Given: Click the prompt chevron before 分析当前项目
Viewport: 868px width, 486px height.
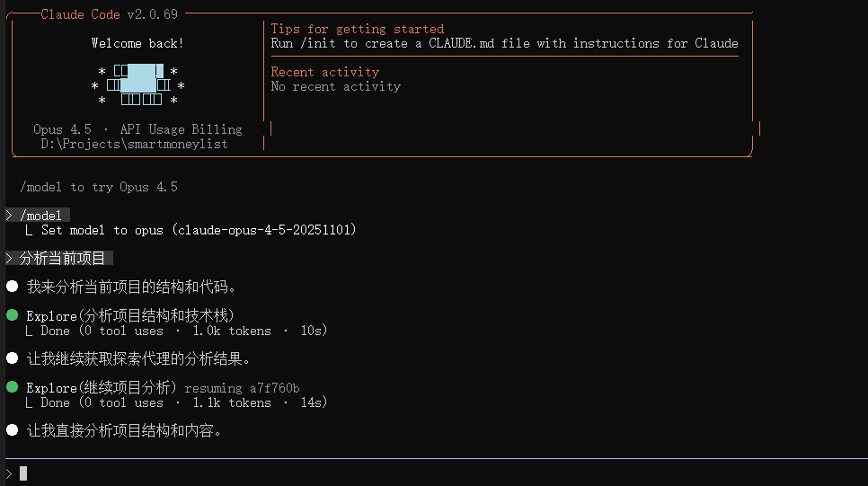Looking at the screenshot, I should point(9,258).
